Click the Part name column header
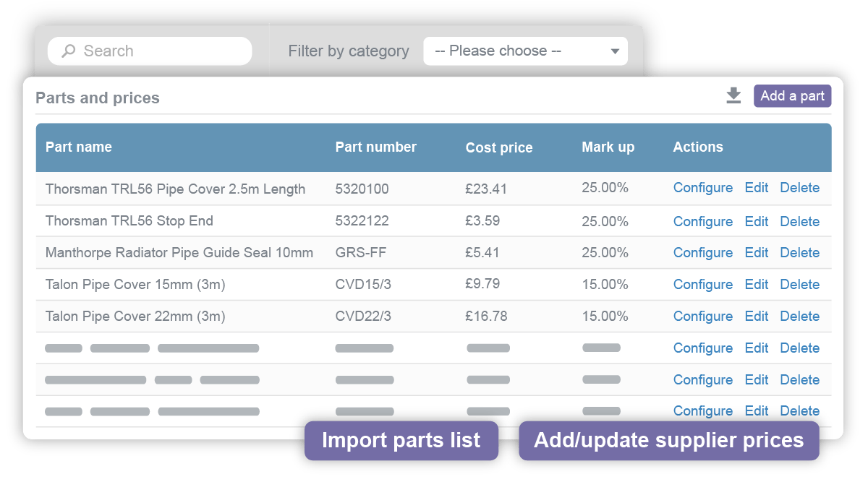 79,147
